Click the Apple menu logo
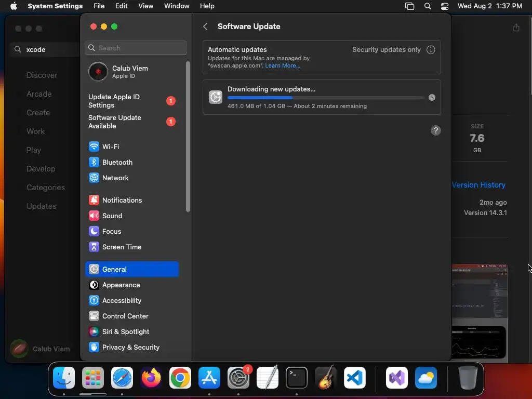The width and height of the screenshot is (532, 399). (14, 6)
